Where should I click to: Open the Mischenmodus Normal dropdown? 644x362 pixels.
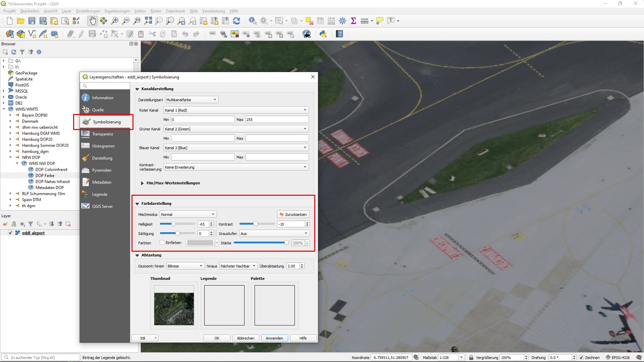coord(187,215)
